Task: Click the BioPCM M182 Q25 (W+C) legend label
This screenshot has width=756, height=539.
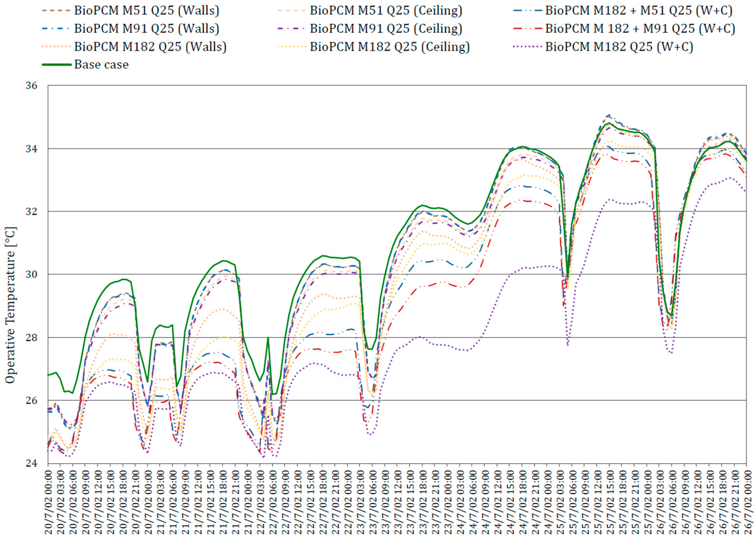Action: pos(619,47)
